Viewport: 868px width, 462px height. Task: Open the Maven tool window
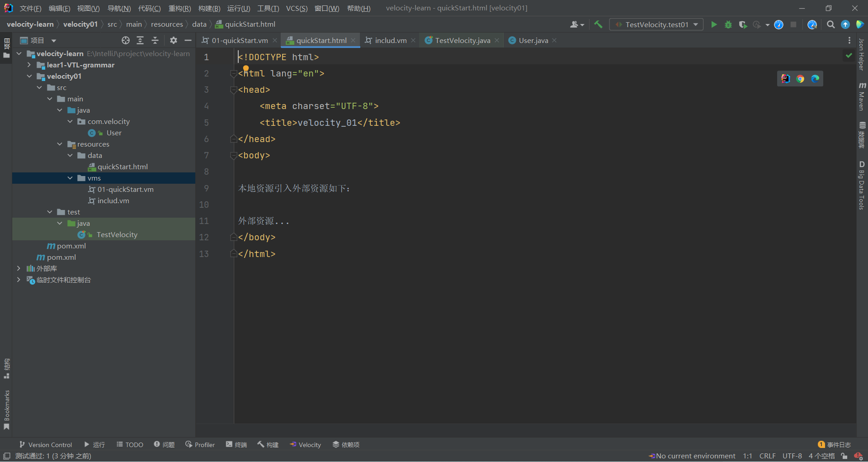(862, 96)
